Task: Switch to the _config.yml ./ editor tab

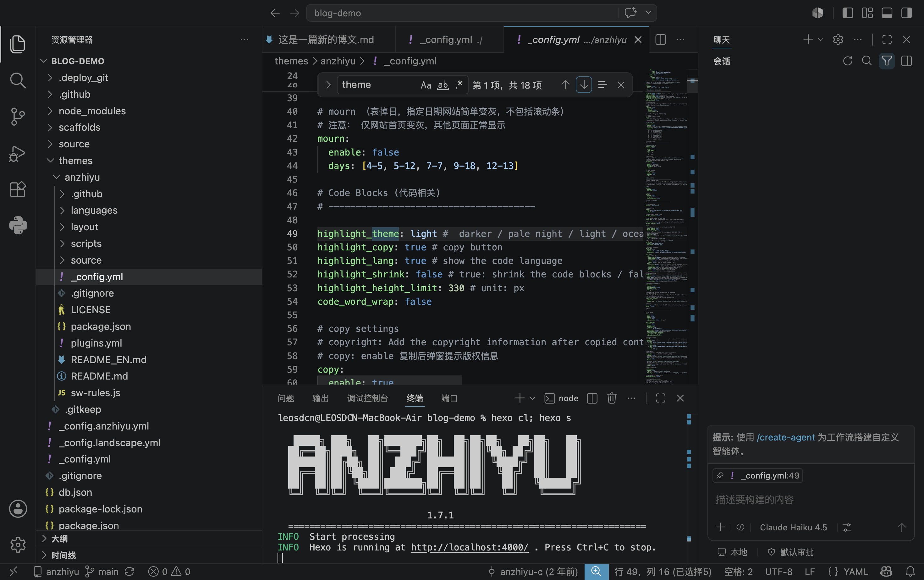Action: point(449,40)
